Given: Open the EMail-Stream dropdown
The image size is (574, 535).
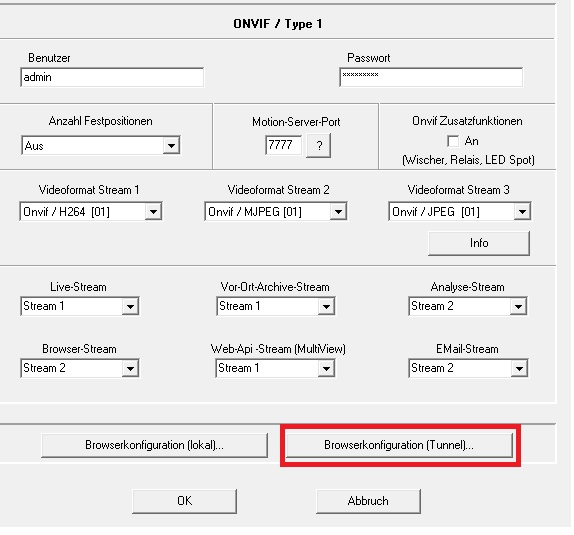Looking at the screenshot, I should coord(468,368).
